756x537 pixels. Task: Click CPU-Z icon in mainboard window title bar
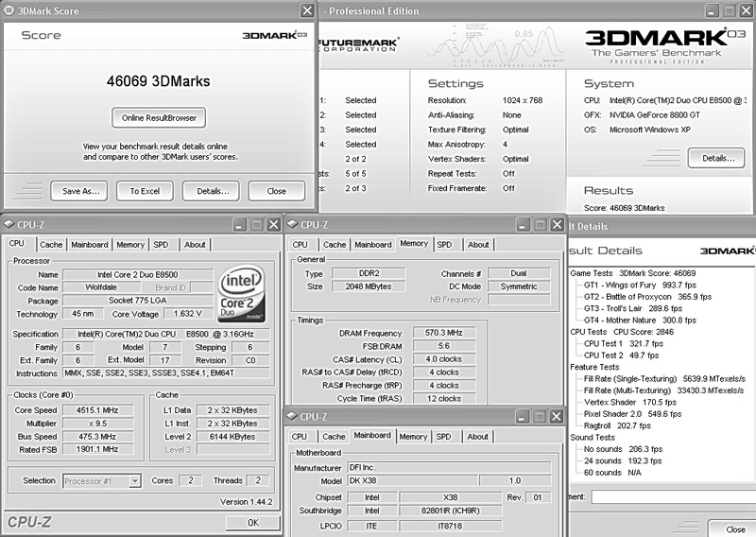(291, 416)
